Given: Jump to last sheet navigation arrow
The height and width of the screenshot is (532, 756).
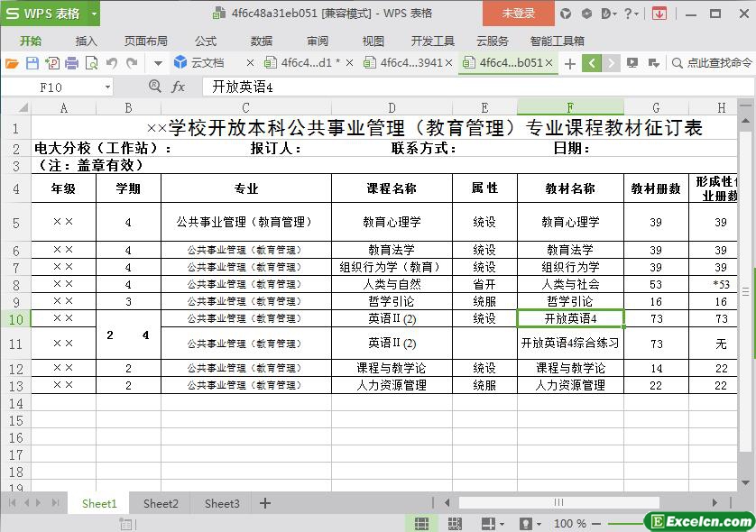Looking at the screenshot, I should click(55, 503).
